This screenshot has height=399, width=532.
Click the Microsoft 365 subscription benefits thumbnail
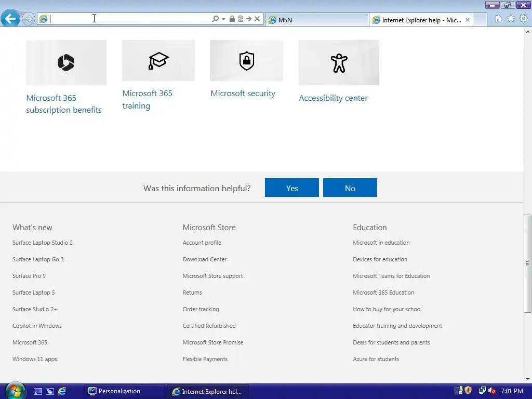coord(66,62)
